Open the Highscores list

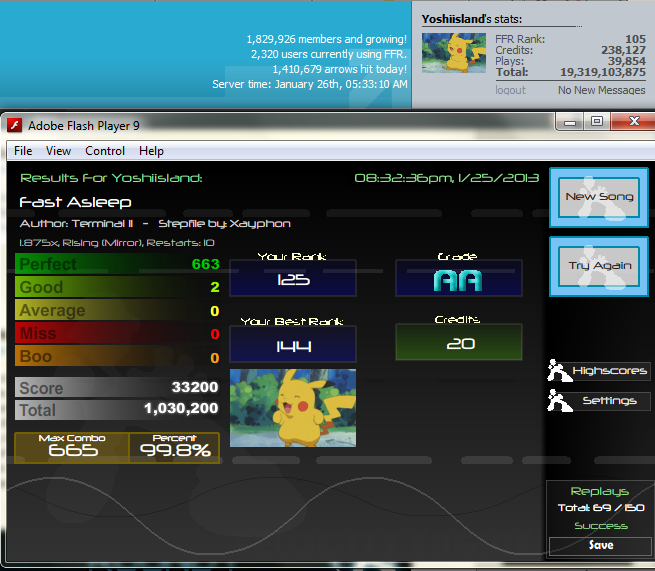coord(609,371)
